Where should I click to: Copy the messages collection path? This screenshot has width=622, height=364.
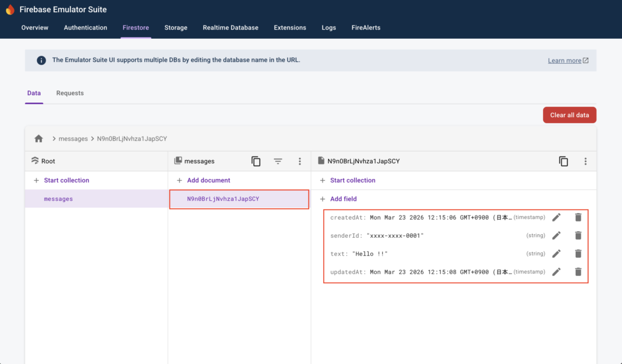pyautogui.click(x=256, y=161)
